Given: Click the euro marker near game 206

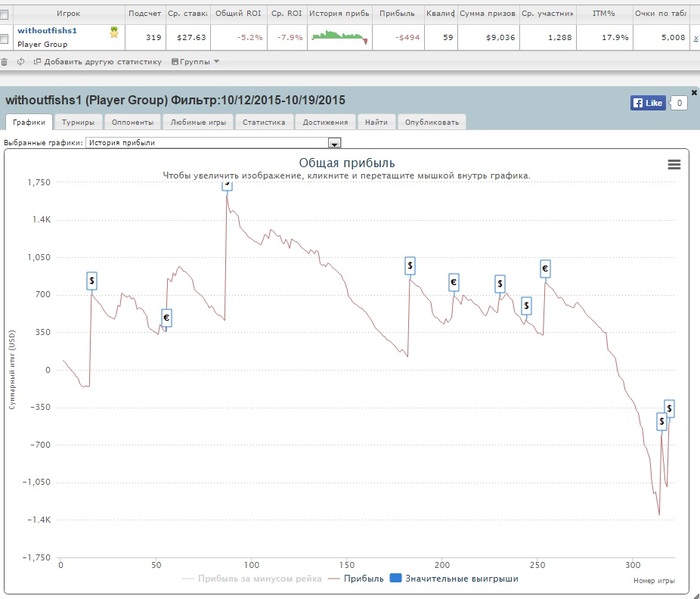Looking at the screenshot, I should coord(453,283).
